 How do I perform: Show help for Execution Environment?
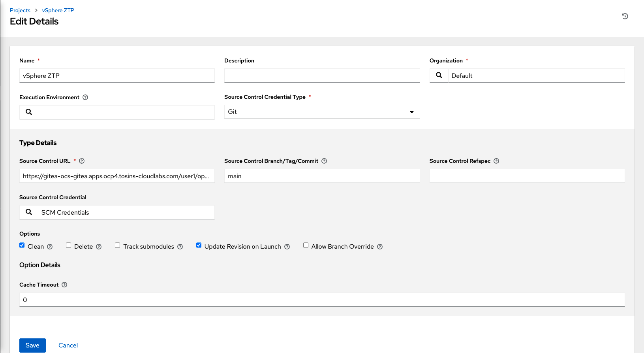coord(85,97)
